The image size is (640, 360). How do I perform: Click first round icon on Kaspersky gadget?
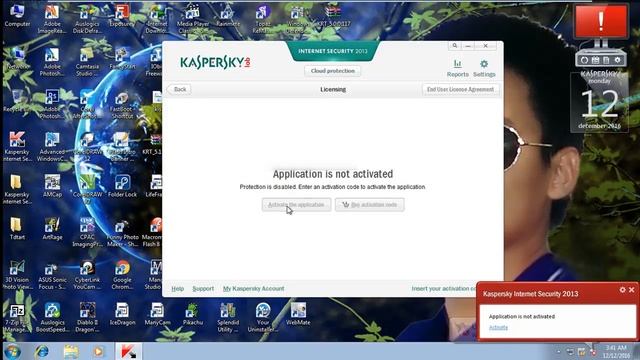pos(584,60)
